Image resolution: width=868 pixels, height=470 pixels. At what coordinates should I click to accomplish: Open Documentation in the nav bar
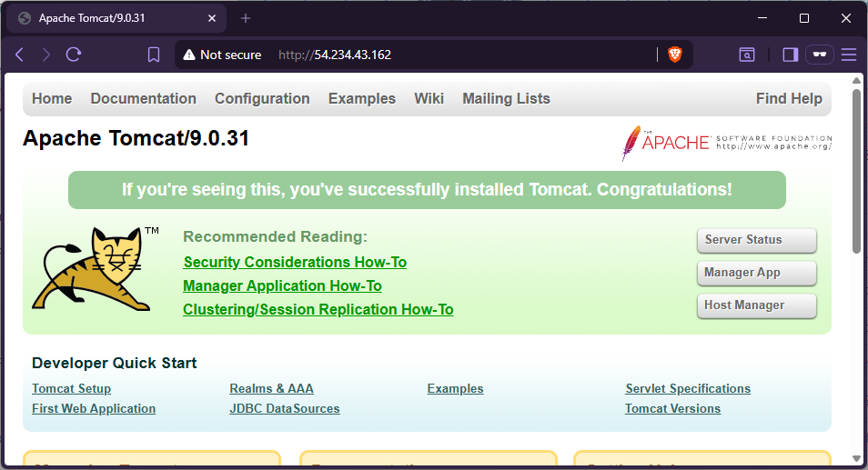(x=144, y=98)
